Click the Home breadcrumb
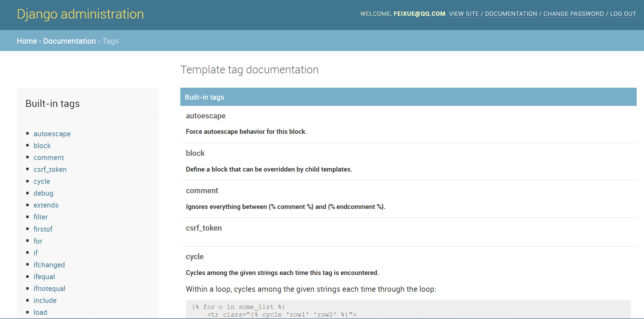This screenshot has width=644, height=319. click(x=27, y=41)
